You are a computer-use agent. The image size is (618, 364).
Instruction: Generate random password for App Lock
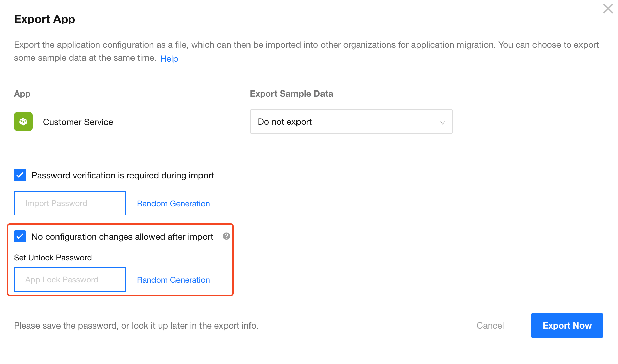coord(173,280)
